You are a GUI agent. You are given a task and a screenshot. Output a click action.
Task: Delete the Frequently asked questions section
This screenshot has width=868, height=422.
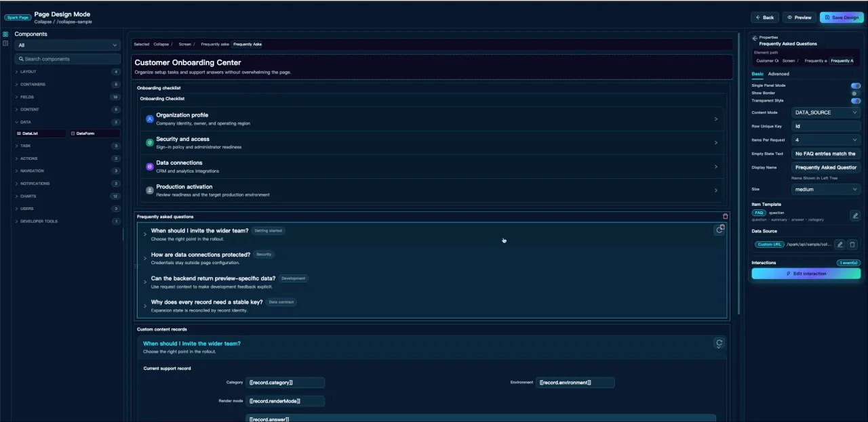coord(726,217)
